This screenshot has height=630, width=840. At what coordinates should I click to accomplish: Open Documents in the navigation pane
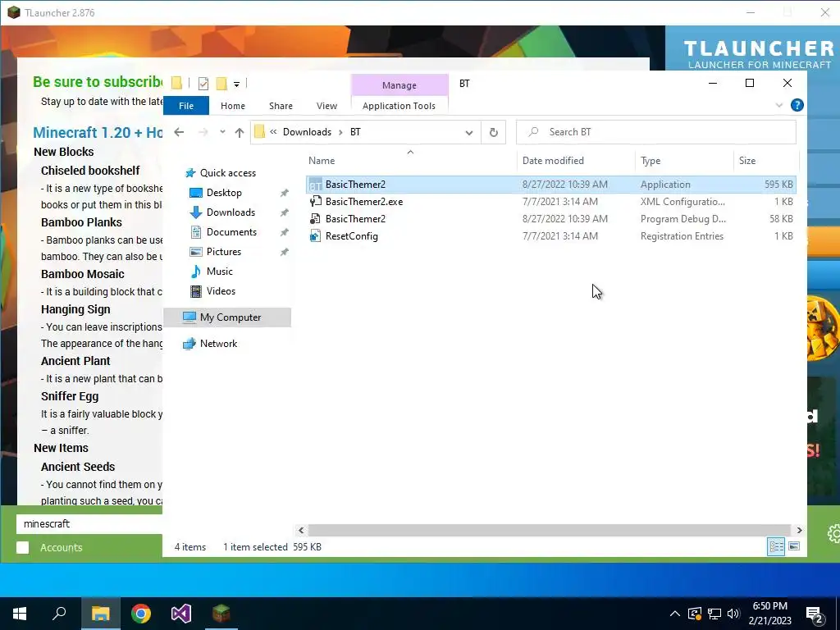[231, 232]
